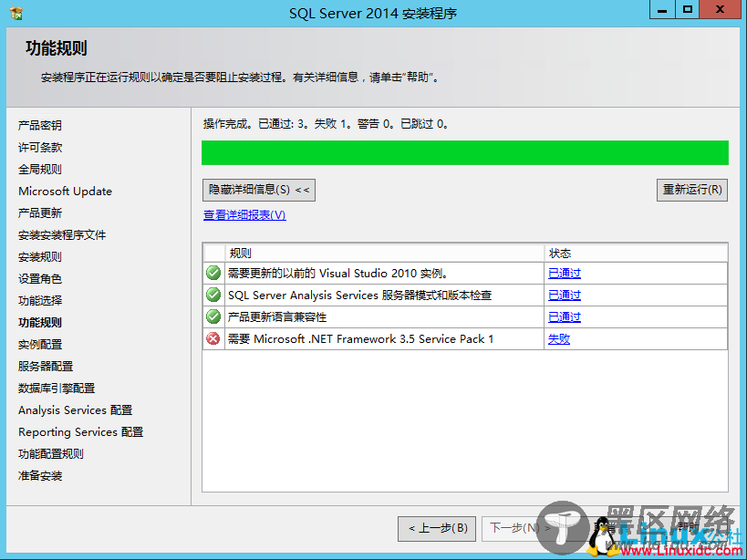The image size is (747, 560).
Task: Select 数据库引擎配置 step in sidebar
Action: [x=57, y=389]
